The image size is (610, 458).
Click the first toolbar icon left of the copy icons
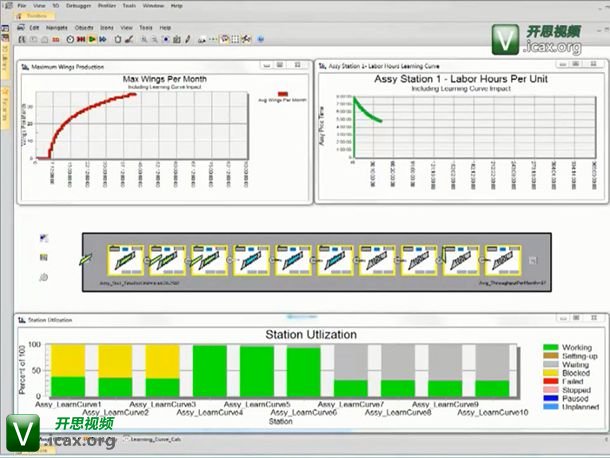22,40
